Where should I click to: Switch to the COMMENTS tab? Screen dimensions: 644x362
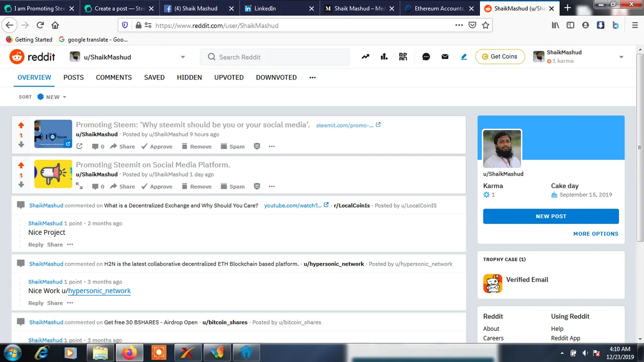[114, 77]
